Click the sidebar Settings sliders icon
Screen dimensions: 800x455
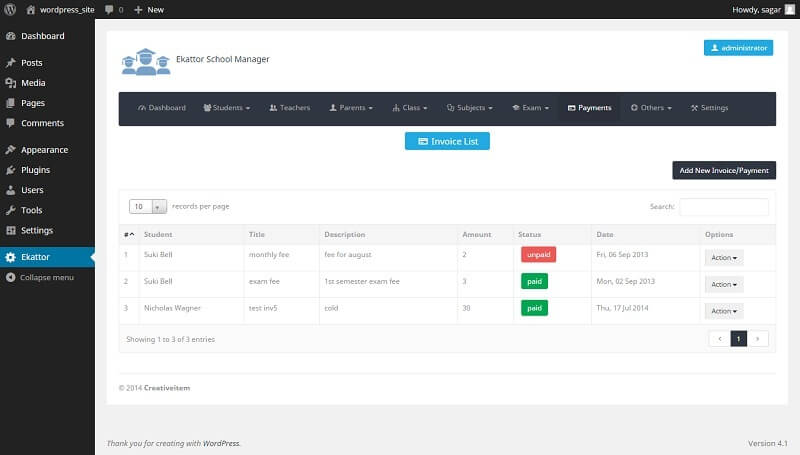(11, 230)
